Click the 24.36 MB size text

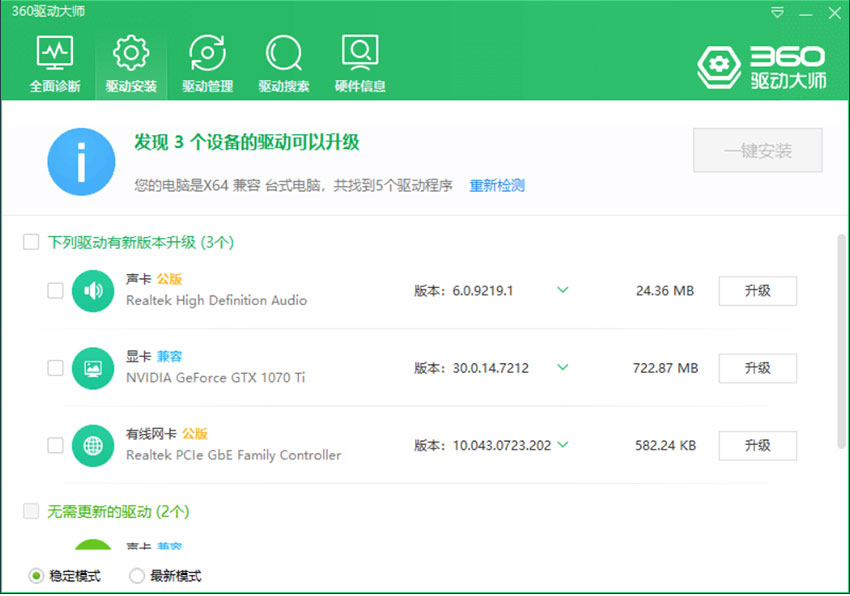point(665,291)
